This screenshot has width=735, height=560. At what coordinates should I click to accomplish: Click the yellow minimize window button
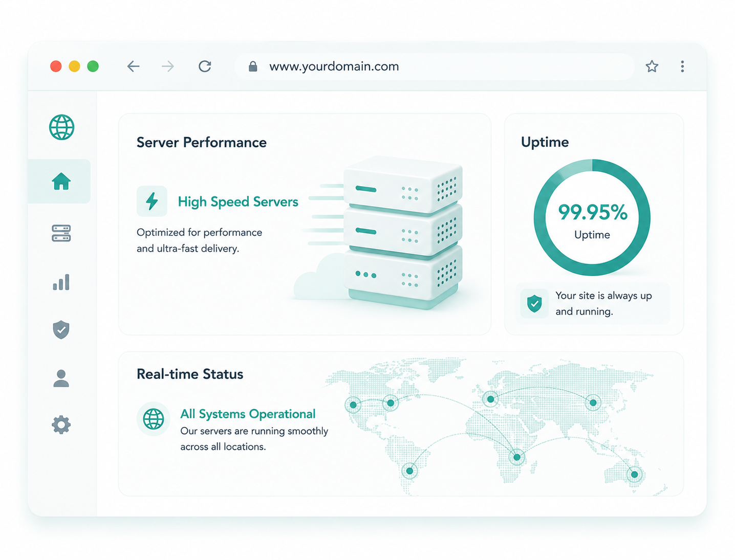click(74, 66)
